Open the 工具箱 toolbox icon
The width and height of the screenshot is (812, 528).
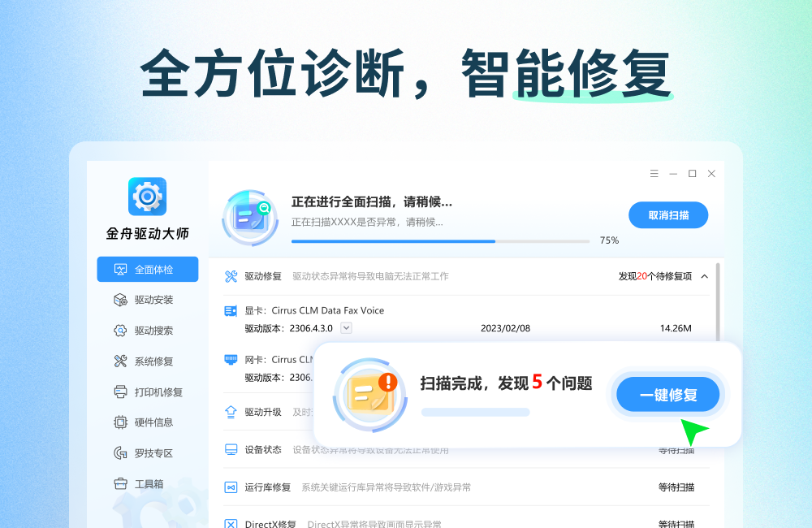119,484
